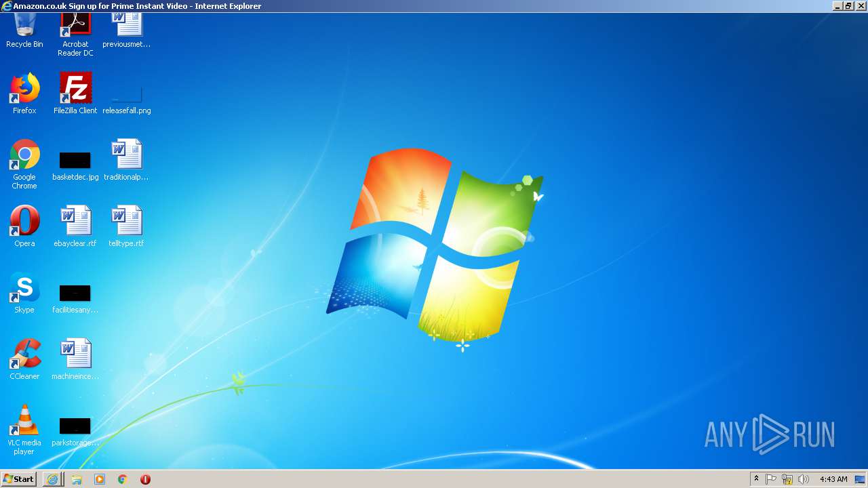Screen dimensions: 868x488
Task: Open the Action Center flag icon
Action: point(771,479)
